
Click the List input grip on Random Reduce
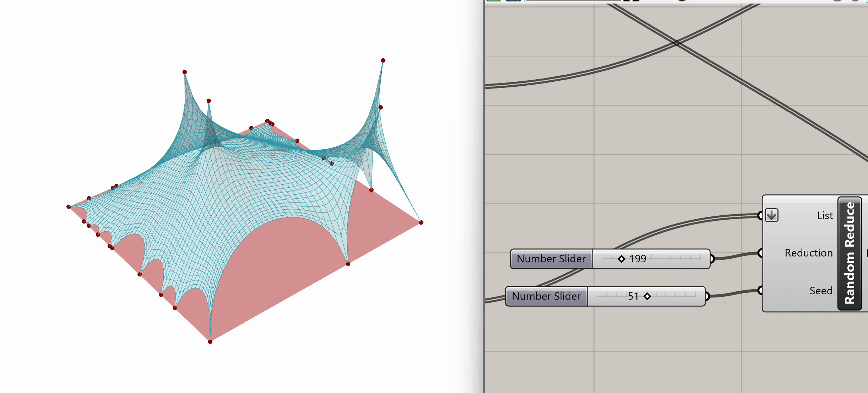[760, 215]
